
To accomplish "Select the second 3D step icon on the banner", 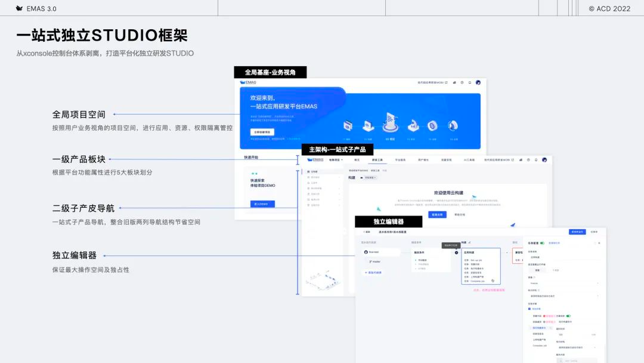I will (x=368, y=126).
